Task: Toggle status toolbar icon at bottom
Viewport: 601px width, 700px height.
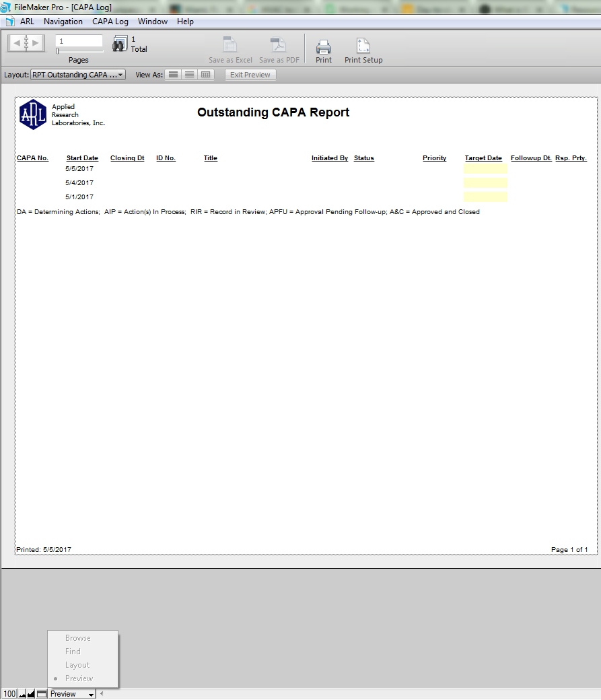Action: [x=42, y=694]
